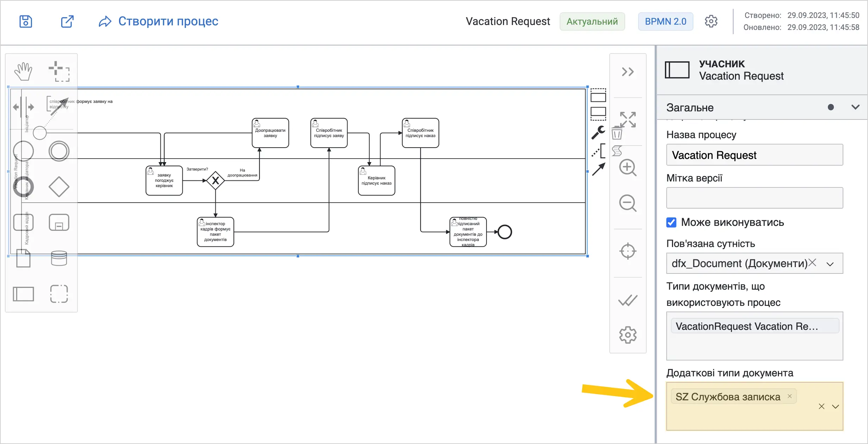
Task: Create a task from the palette
Action: [x=23, y=222]
